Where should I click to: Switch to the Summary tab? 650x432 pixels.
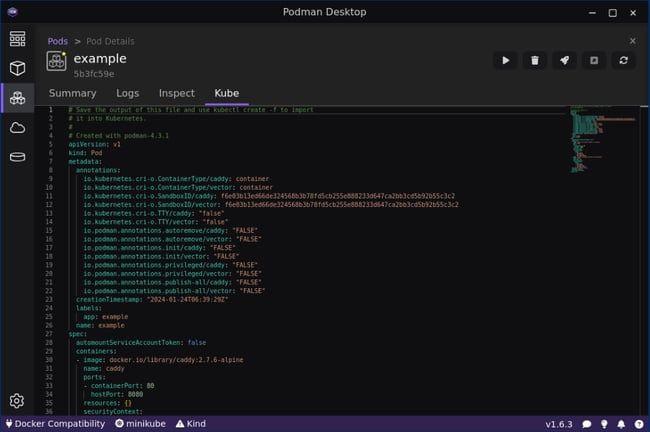pos(73,93)
